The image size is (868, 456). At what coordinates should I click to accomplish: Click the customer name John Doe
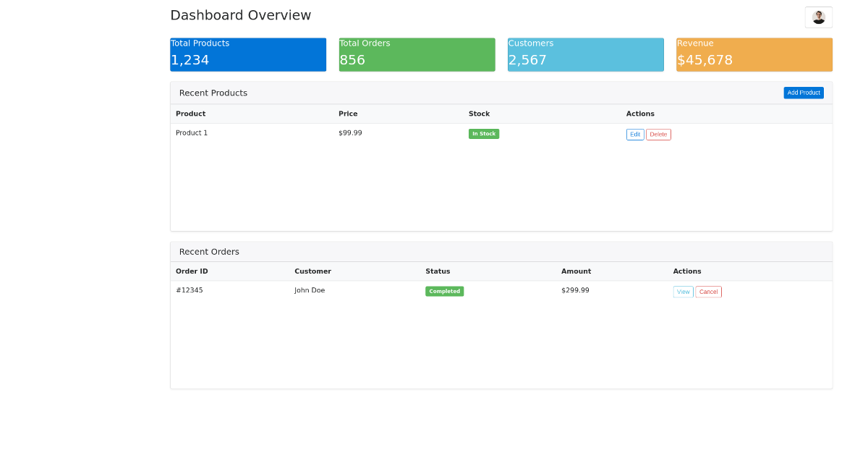310,290
